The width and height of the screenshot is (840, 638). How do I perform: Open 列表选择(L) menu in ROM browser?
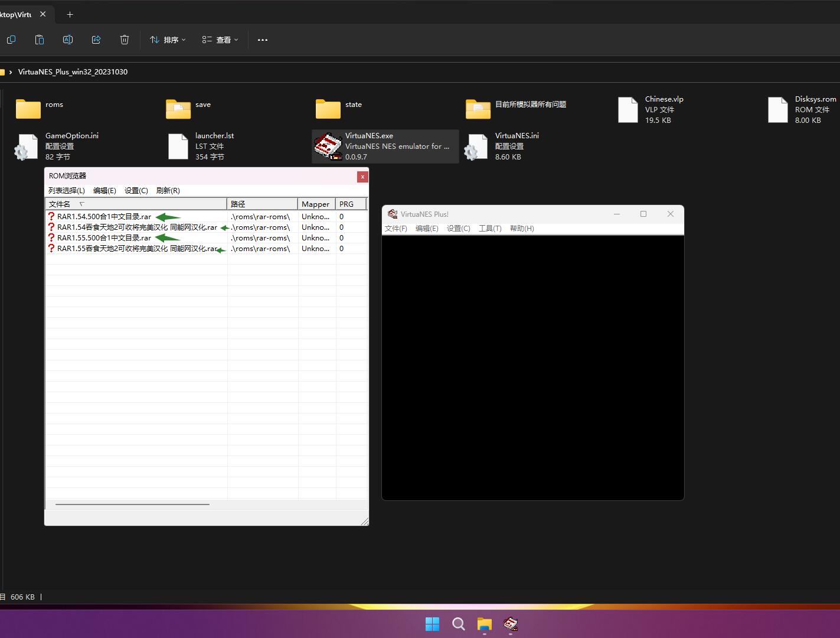66,190
